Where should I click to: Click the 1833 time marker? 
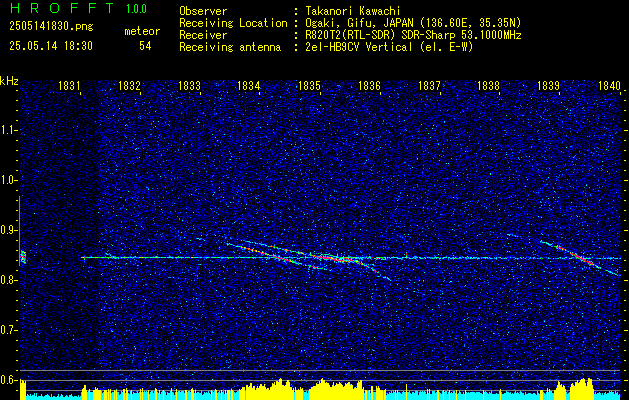point(189,85)
